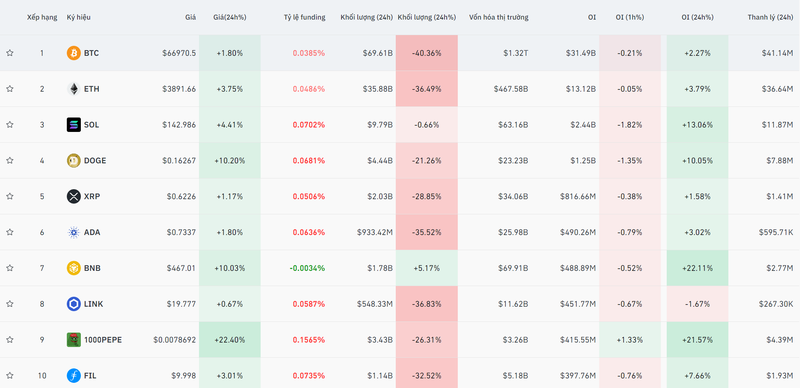Click the 1000PEPE frog icon
The width and height of the screenshot is (800, 388).
coord(73,340)
